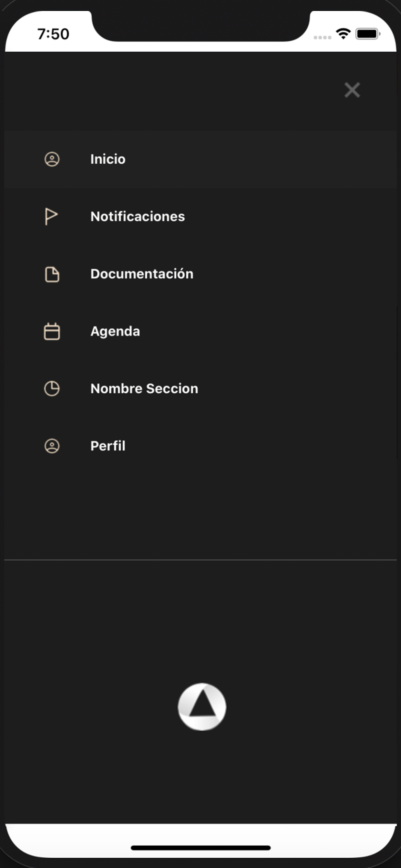Click the document page icon for Documentación

point(52,274)
